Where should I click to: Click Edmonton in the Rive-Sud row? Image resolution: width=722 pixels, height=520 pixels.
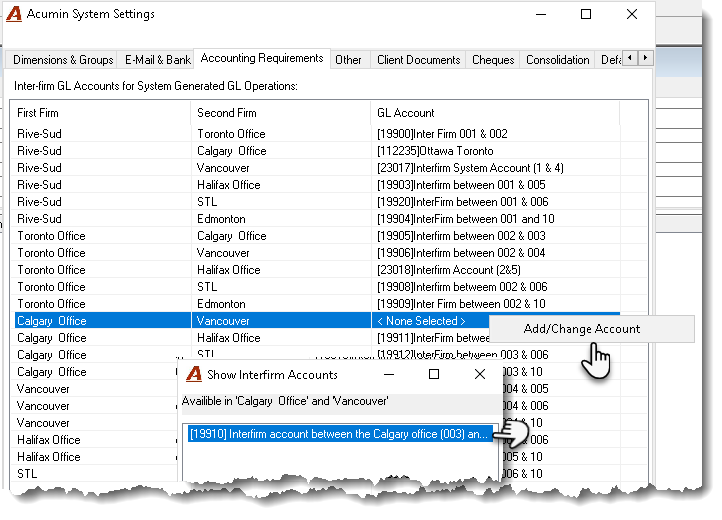pos(221,219)
